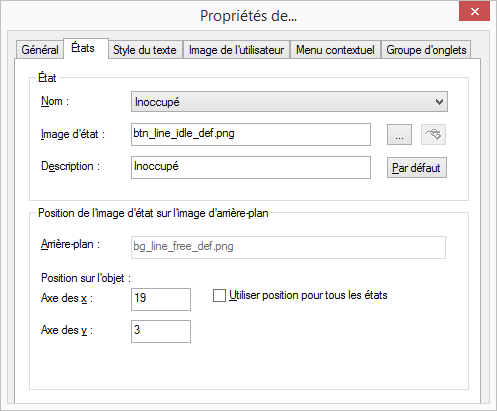Switch to the Général tab
Screen dimensions: 497x411
40,50
